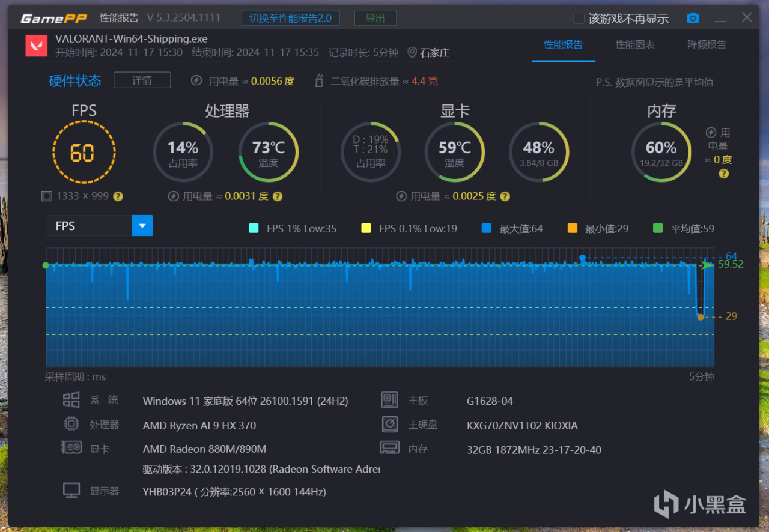Click the 导出 export button
Screen dimensions: 769x532
coord(375,18)
